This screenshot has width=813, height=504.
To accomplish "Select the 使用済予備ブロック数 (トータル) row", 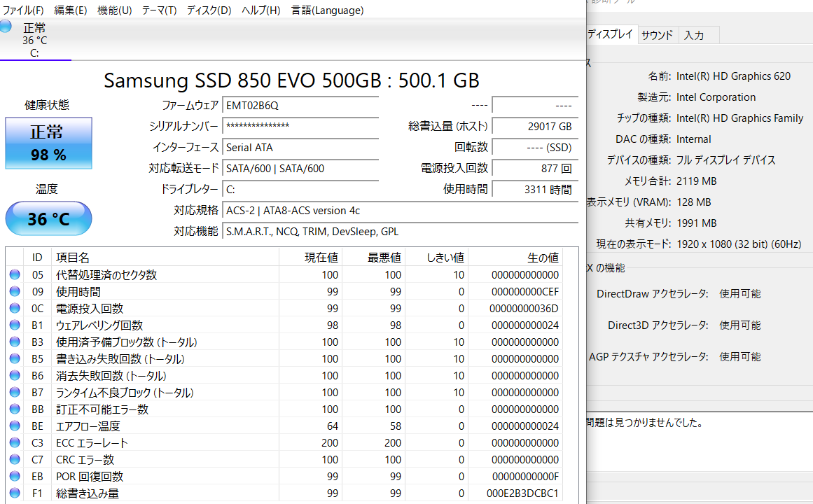I will 284,342.
